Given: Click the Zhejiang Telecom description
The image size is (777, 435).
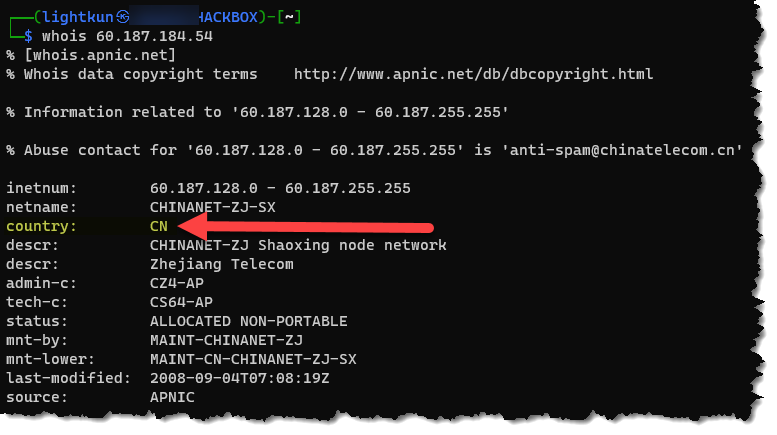Looking at the screenshot, I should pyautogui.click(x=222, y=264).
